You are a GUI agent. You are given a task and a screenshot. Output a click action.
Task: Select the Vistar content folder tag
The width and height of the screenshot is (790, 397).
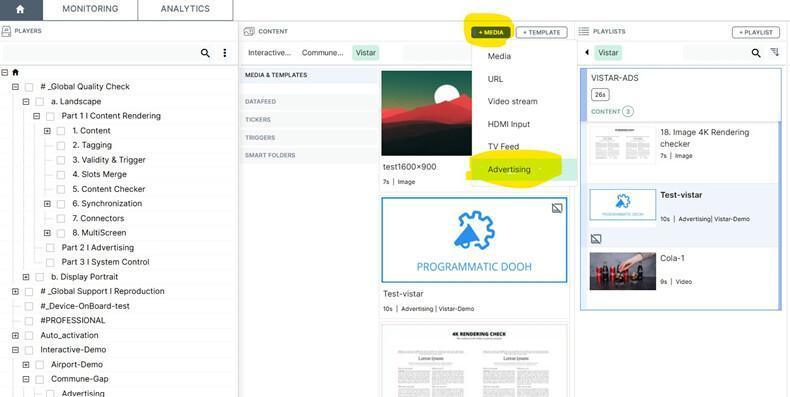[x=366, y=52]
